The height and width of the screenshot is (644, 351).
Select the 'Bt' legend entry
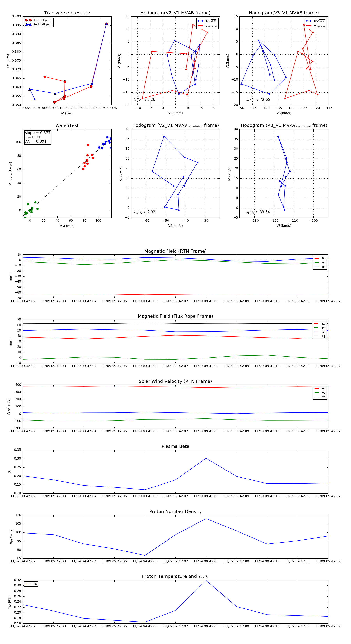(320, 262)
